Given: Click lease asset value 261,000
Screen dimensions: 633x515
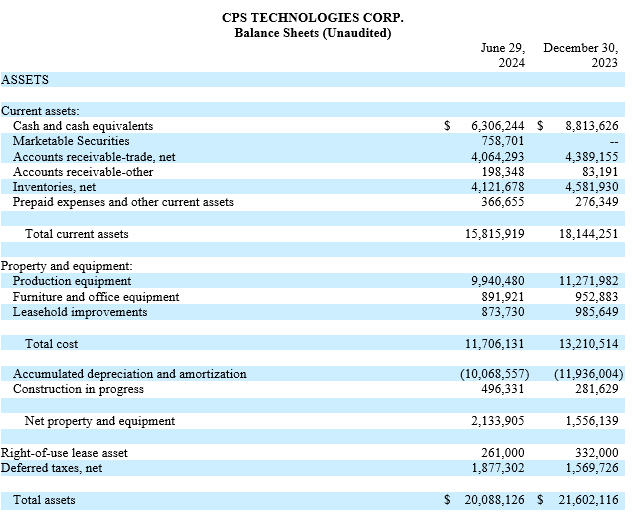Looking at the screenshot, I should pos(503,453).
